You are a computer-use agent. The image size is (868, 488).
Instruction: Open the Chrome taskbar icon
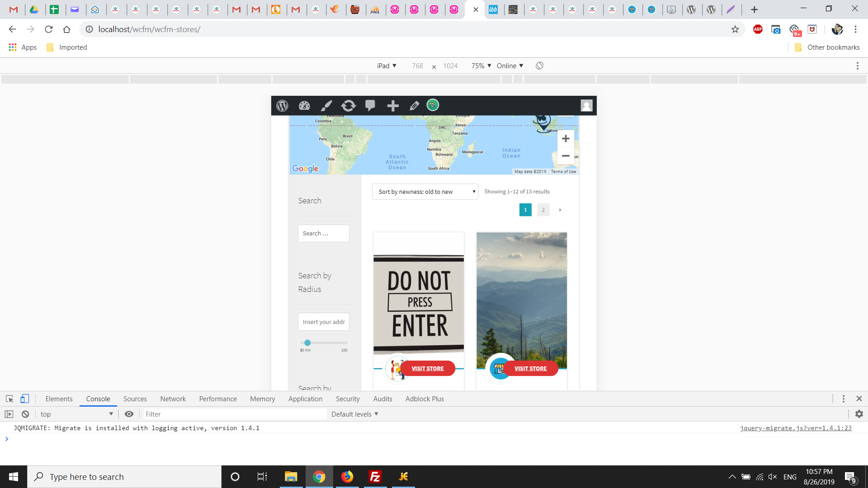coord(319,477)
